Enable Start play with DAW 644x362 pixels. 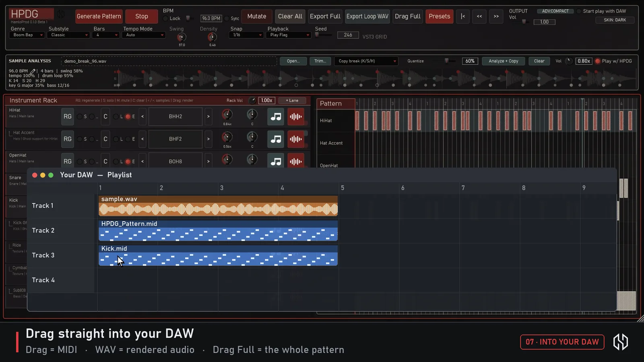tap(579, 11)
